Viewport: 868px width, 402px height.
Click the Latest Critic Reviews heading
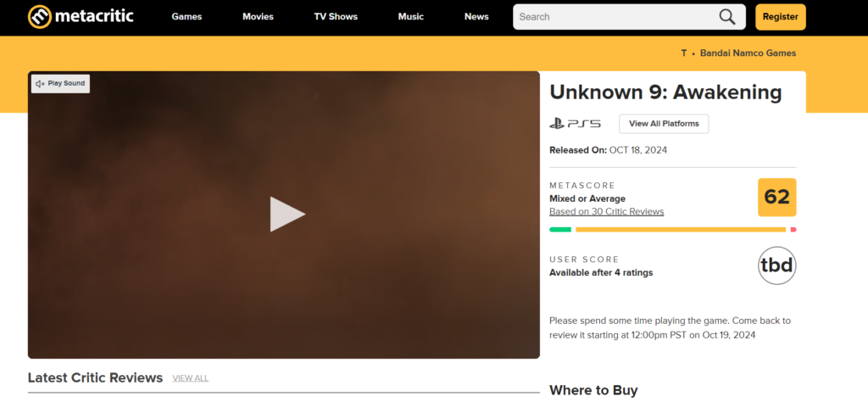[95, 377]
